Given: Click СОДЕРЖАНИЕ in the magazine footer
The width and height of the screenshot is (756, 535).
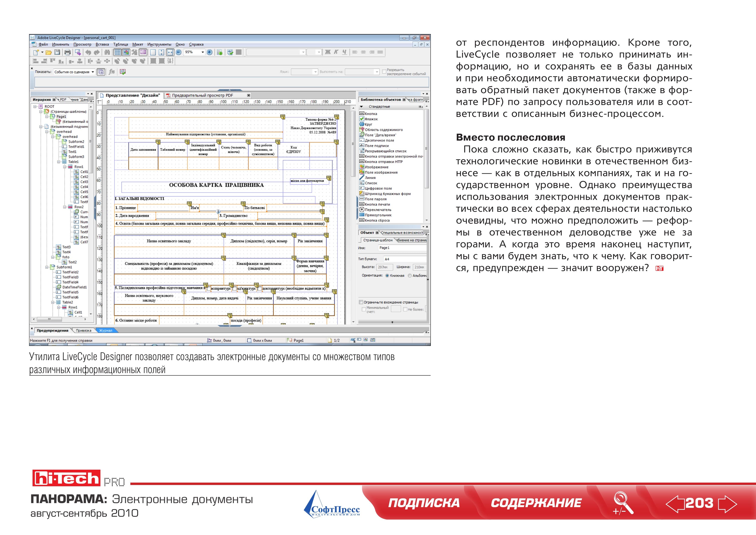Looking at the screenshot, I should [x=536, y=503].
